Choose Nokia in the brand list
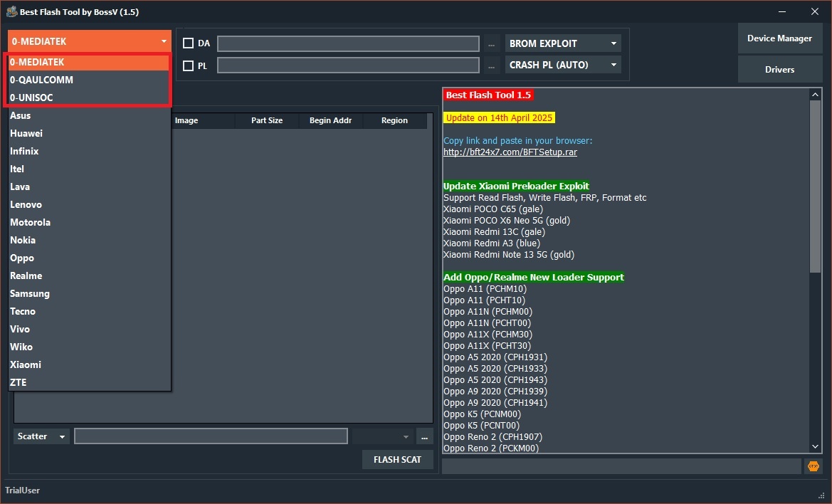The width and height of the screenshot is (832, 504). (89, 240)
